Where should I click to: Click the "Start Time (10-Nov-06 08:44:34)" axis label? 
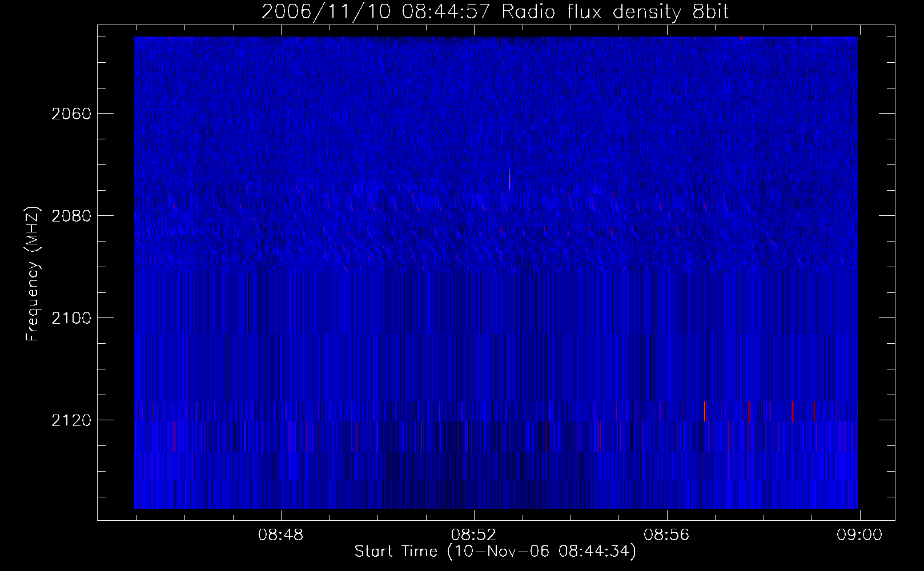point(495,552)
